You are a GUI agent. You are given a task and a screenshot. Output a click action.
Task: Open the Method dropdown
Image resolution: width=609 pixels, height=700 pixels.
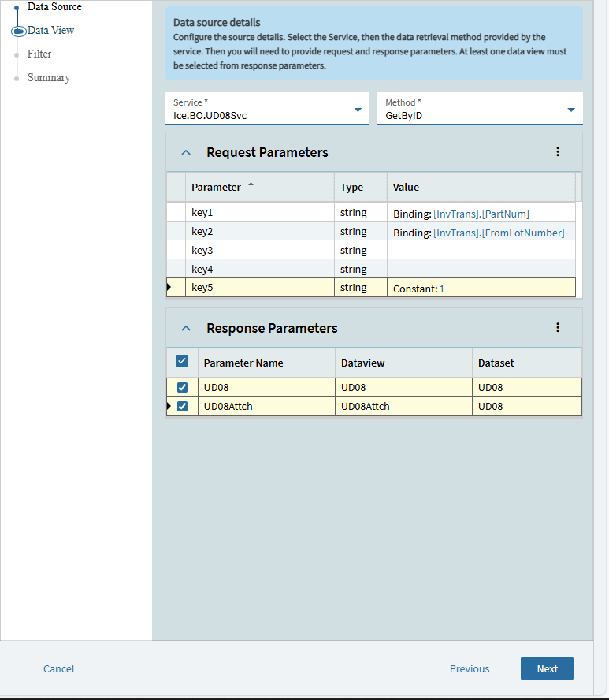(571, 110)
